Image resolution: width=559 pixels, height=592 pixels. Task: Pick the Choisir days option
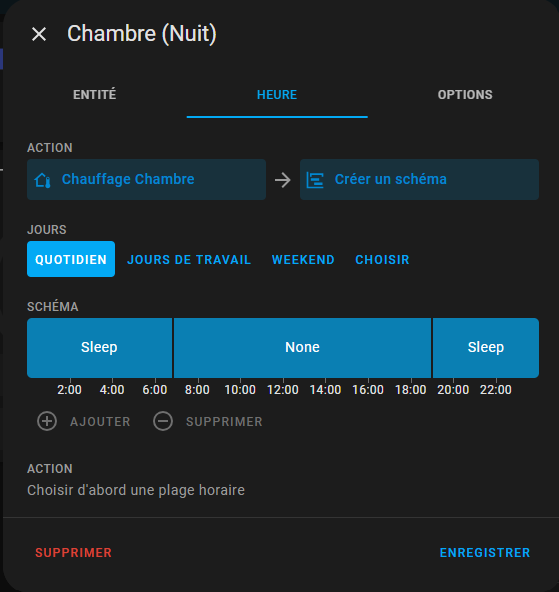pyautogui.click(x=382, y=259)
